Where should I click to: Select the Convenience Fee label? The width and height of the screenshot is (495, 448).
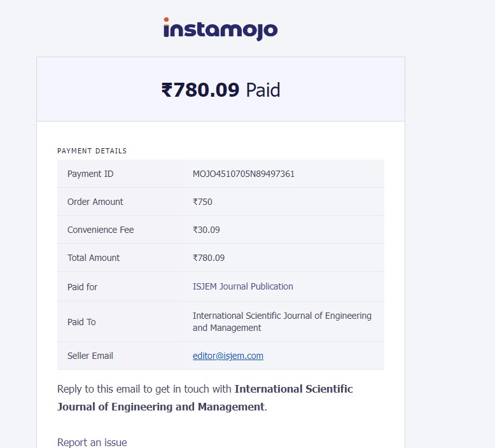pyautogui.click(x=101, y=230)
